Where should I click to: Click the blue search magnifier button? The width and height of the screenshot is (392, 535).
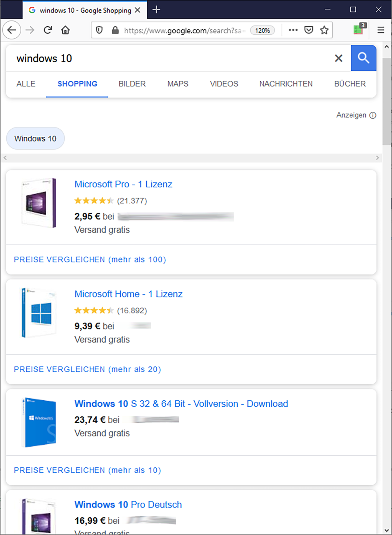point(363,58)
